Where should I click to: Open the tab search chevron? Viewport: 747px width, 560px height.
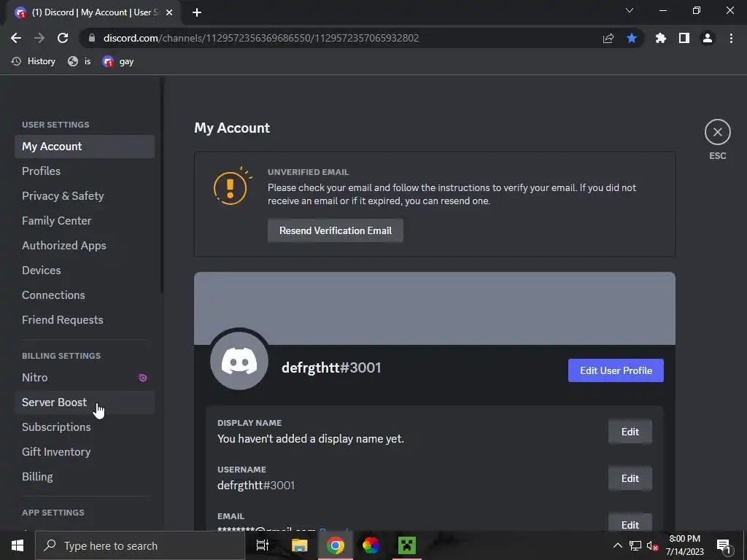click(630, 10)
